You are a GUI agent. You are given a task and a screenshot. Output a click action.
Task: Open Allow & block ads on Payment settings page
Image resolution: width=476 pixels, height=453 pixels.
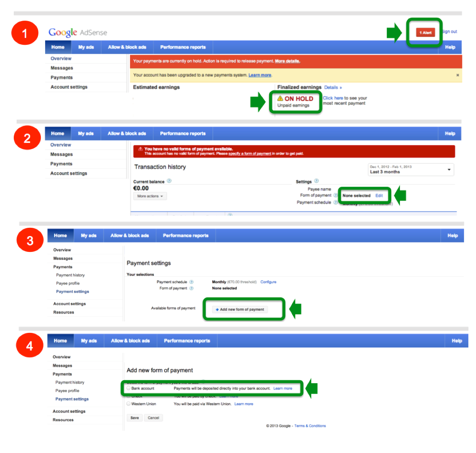(x=130, y=236)
